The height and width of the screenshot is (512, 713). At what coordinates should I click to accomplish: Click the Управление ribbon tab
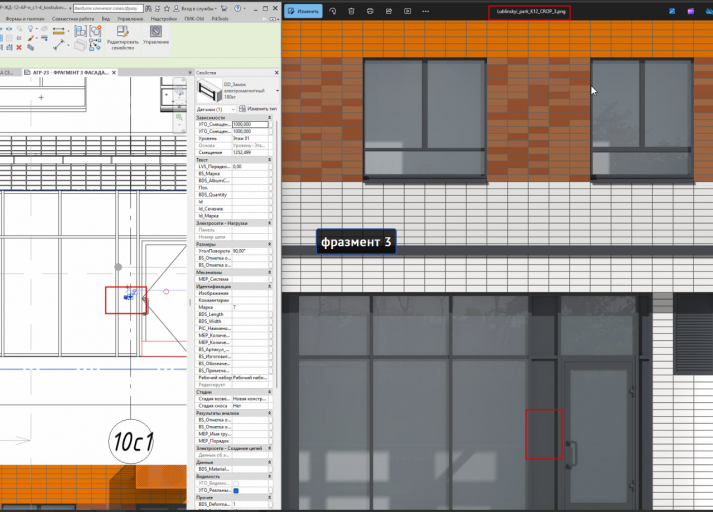point(130,19)
